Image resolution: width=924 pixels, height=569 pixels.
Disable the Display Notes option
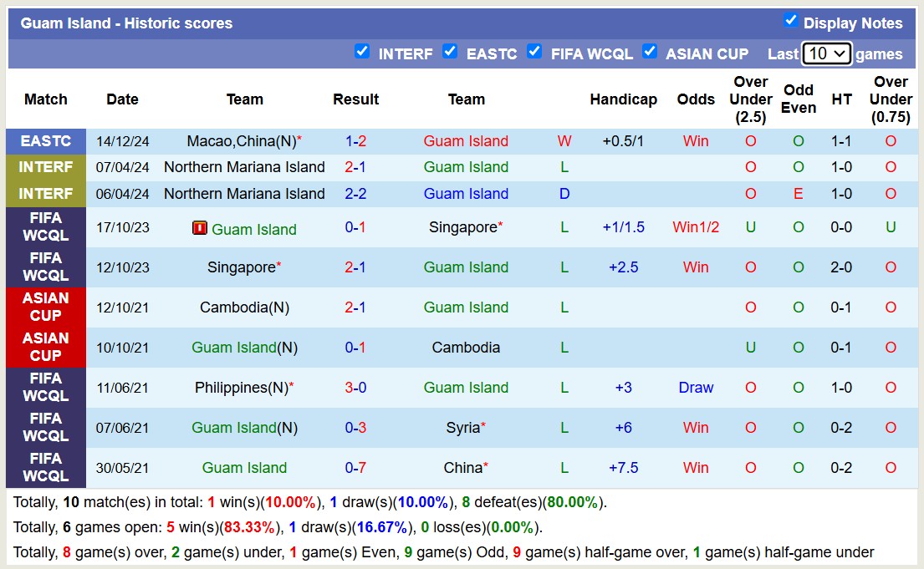(x=793, y=23)
